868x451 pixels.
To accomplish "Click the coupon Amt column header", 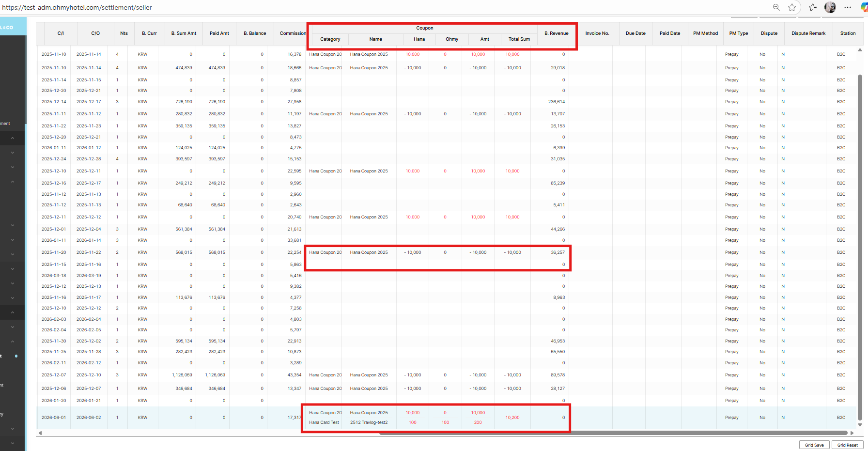I will tap(485, 39).
